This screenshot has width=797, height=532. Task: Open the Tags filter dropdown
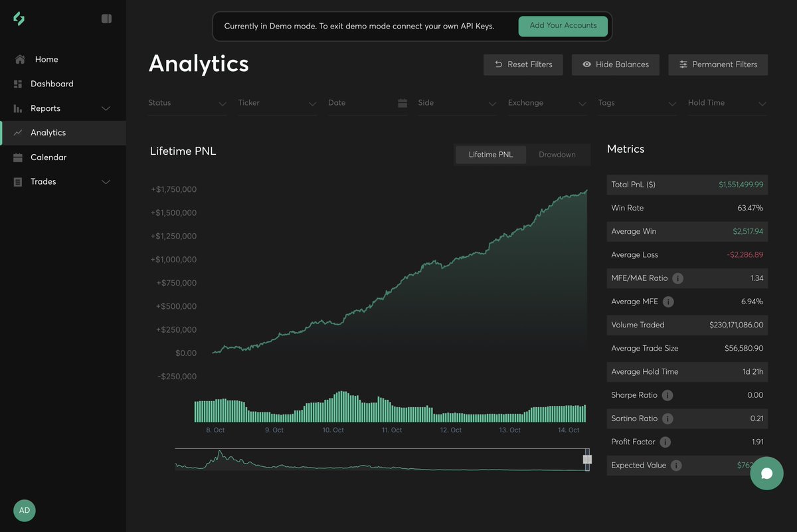pyautogui.click(x=637, y=103)
